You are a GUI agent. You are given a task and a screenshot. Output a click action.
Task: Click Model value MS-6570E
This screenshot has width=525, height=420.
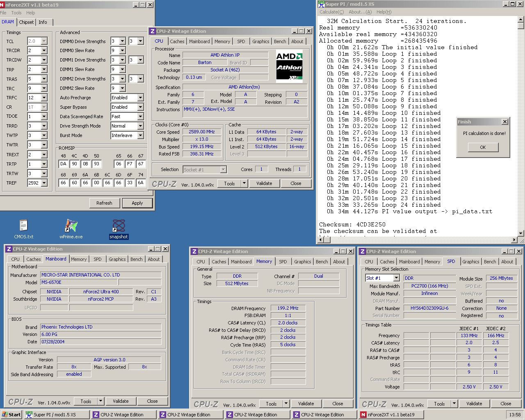pyautogui.click(x=79, y=282)
